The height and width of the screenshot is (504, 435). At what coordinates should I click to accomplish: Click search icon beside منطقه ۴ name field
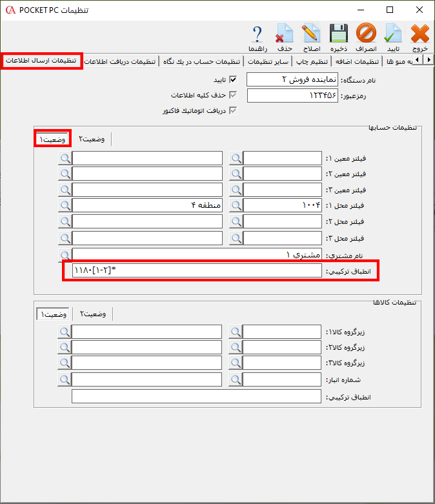[65, 205]
